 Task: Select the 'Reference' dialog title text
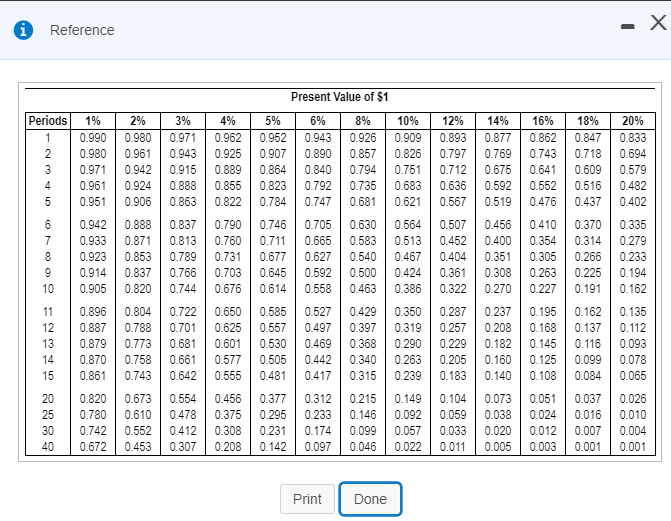click(82, 30)
